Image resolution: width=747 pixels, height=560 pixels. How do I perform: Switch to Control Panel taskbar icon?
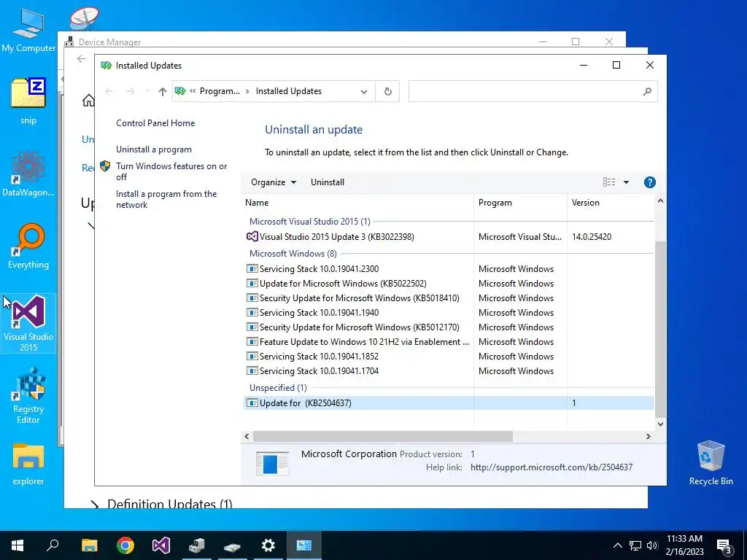coord(304,545)
